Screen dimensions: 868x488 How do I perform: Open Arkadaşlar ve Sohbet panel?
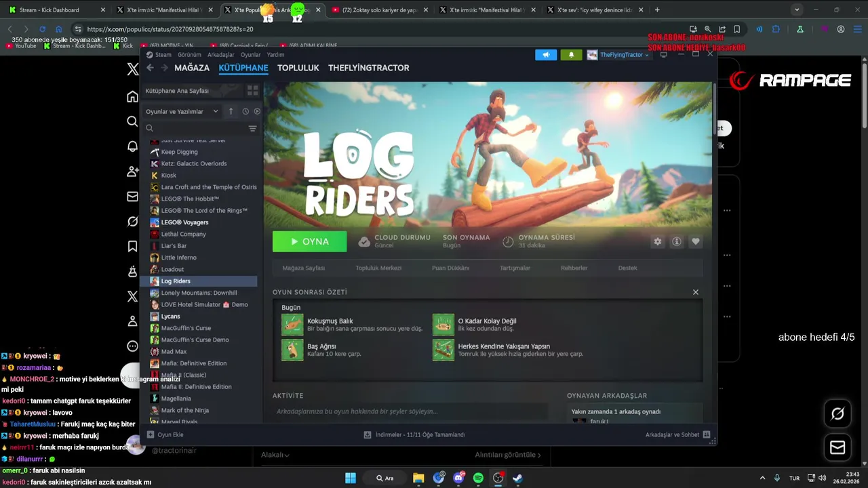(x=677, y=434)
